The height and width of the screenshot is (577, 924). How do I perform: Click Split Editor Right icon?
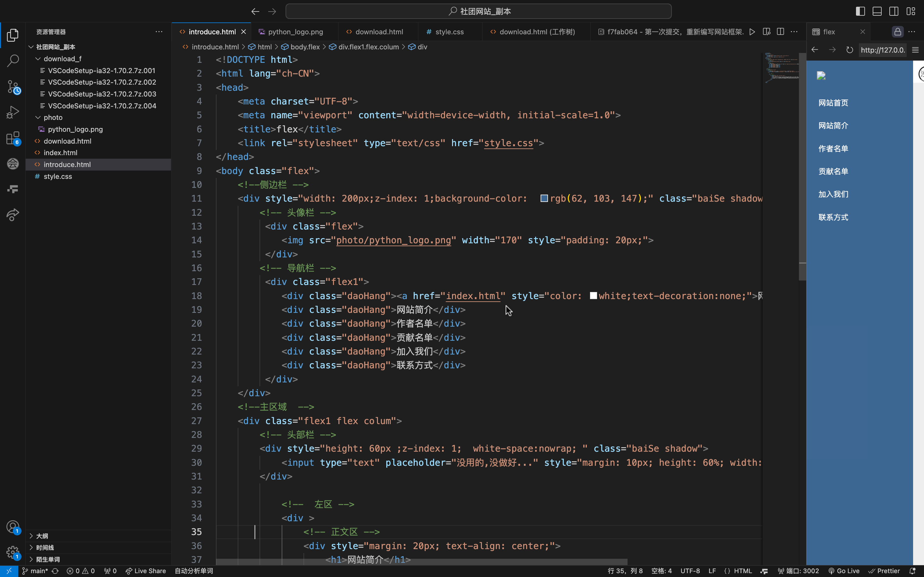point(781,32)
